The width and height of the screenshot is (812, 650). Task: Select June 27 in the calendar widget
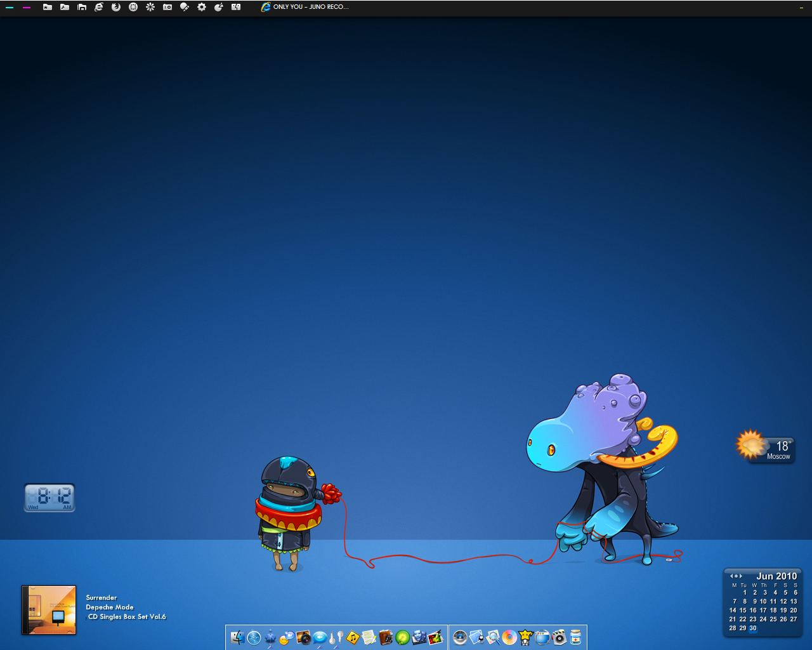coord(794,619)
